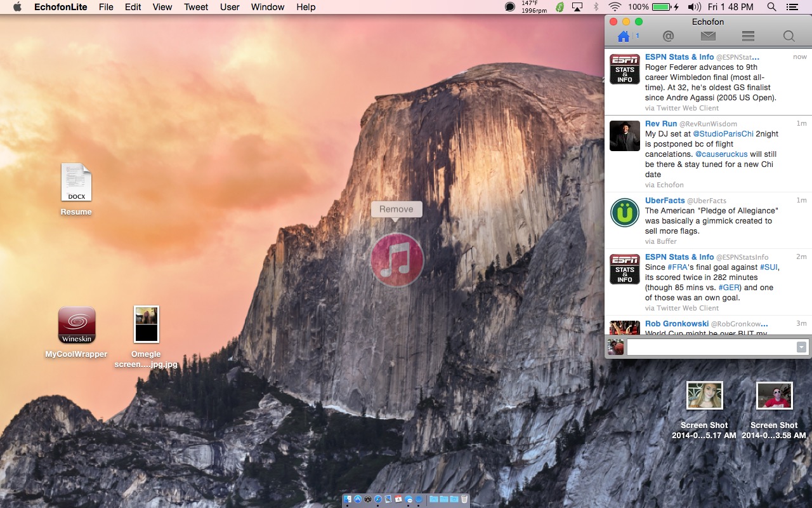
Task: Open Spotlight search in the menu bar
Action: [x=771, y=7]
